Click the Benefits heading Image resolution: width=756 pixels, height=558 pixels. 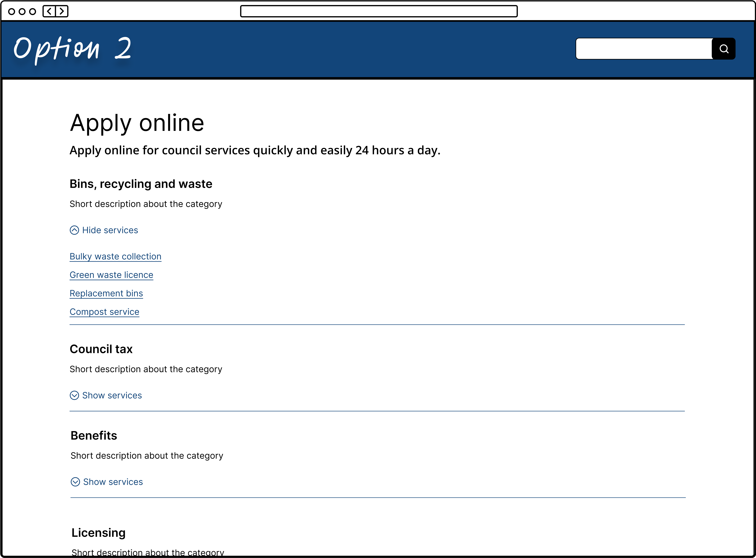coord(94,435)
